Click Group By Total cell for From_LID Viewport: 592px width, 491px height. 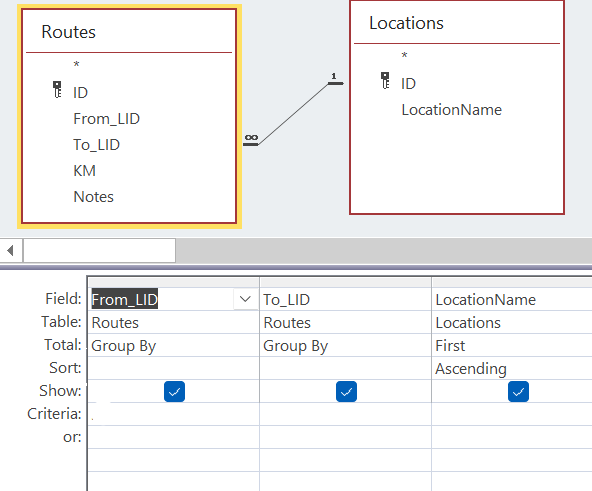[x=173, y=346]
